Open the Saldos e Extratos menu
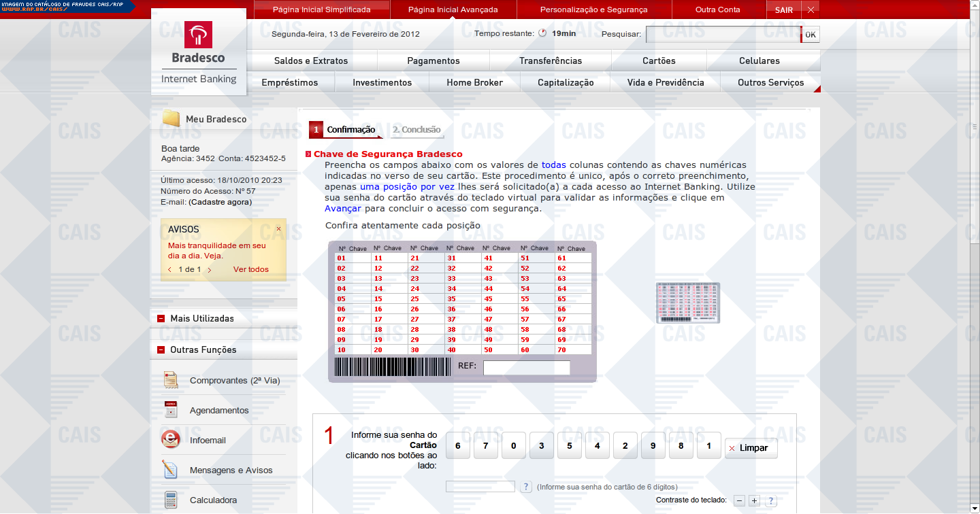 [x=311, y=61]
